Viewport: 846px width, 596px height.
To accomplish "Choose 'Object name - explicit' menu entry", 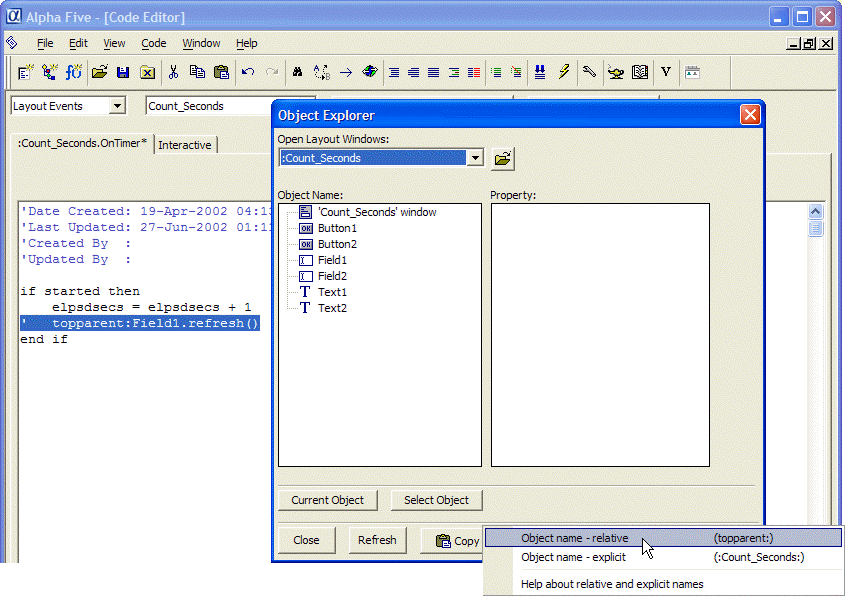I will point(663,557).
